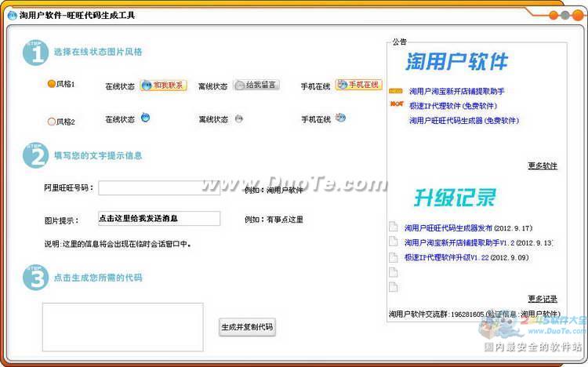Click the 风格1 row 在线状态 label
588x367 pixels.
point(120,86)
